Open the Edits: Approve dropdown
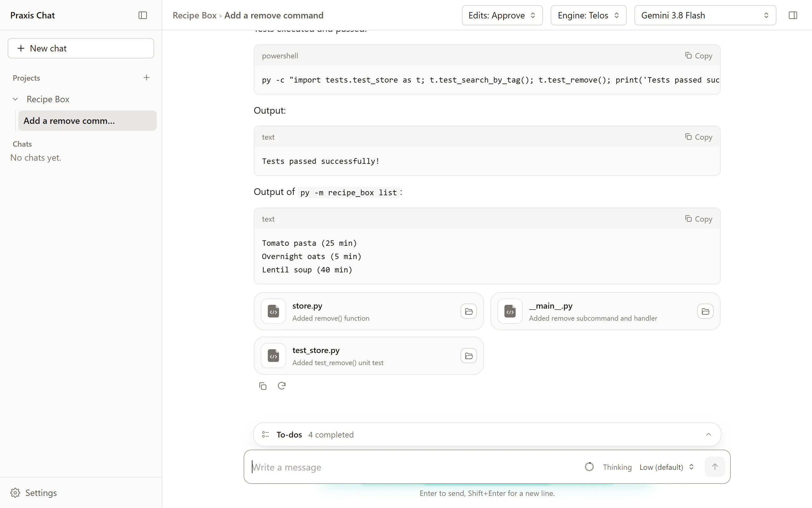The height and width of the screenshot is (508, 812). 502,16
